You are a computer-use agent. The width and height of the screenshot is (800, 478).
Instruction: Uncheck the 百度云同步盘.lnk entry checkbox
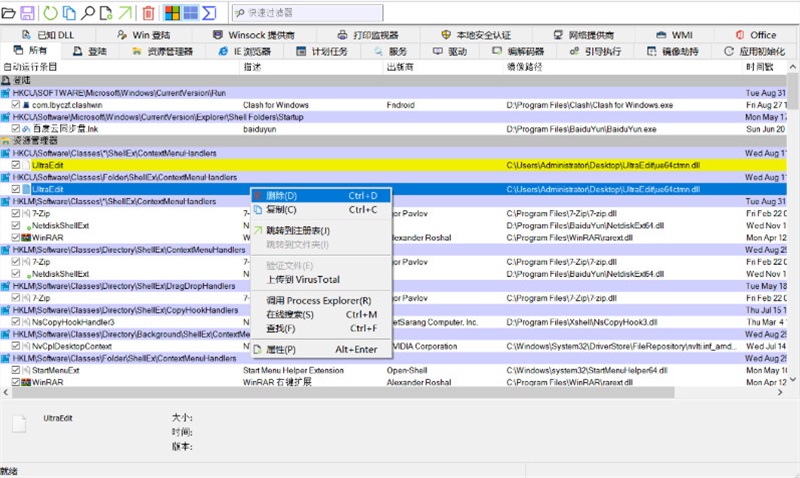pos(16,129)
